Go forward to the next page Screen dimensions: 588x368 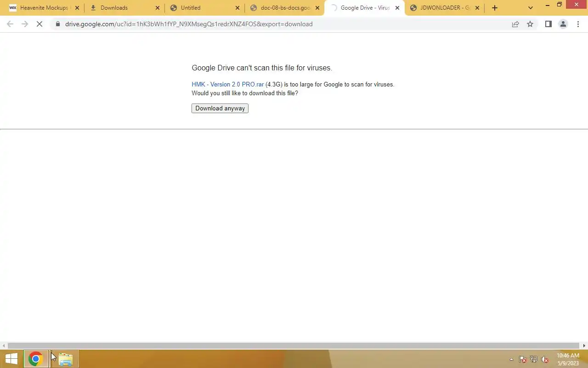25,24
